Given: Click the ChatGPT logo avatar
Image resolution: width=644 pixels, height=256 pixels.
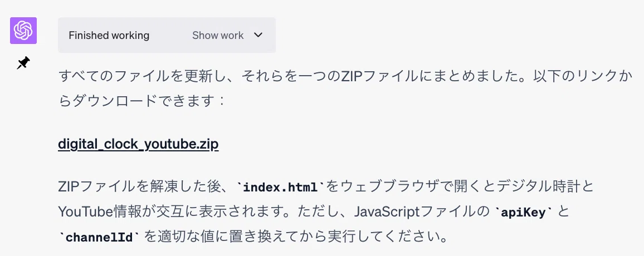Looking at the screenshot, I should (23, 31).
